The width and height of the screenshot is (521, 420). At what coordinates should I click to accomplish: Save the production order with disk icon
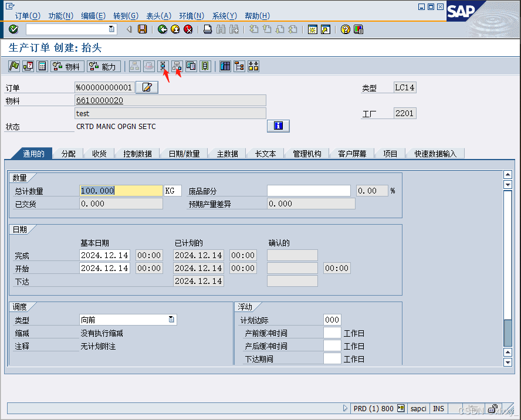[143, 29]
